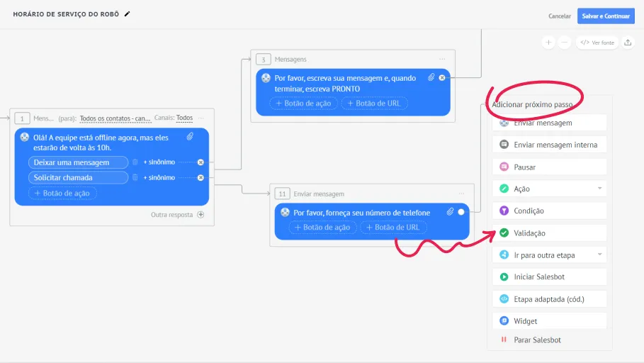The height and width of the screenshot is (363, 644).
Task: Attach file to the offline greeting message
Action: (190, 137)
